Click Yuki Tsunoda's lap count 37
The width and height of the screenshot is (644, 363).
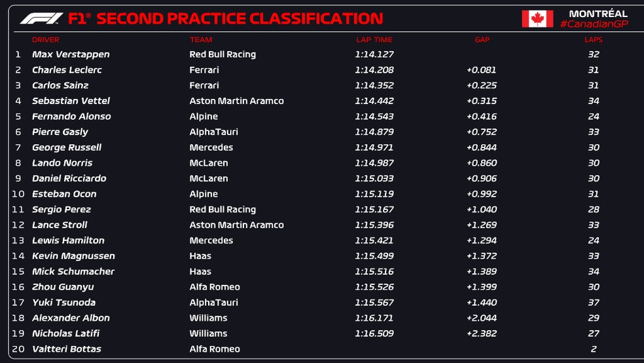pos(594,303)
